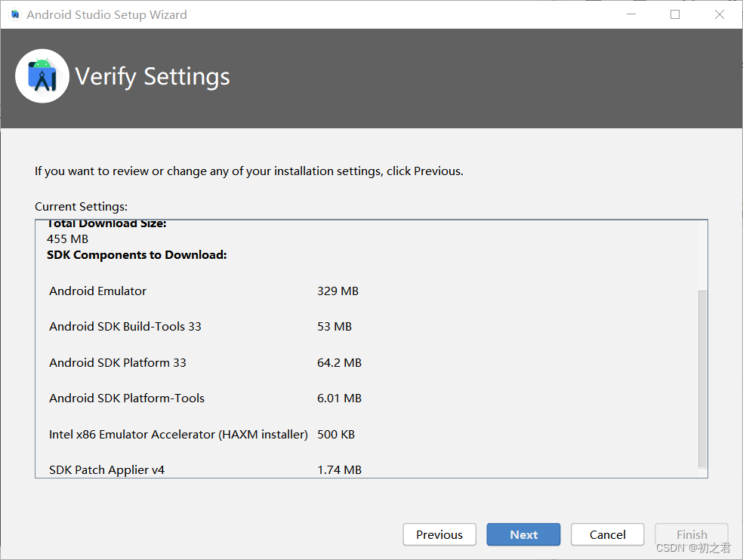Select the Android Emulator component row
Screen dimensions: 743x560
[97, 291]
